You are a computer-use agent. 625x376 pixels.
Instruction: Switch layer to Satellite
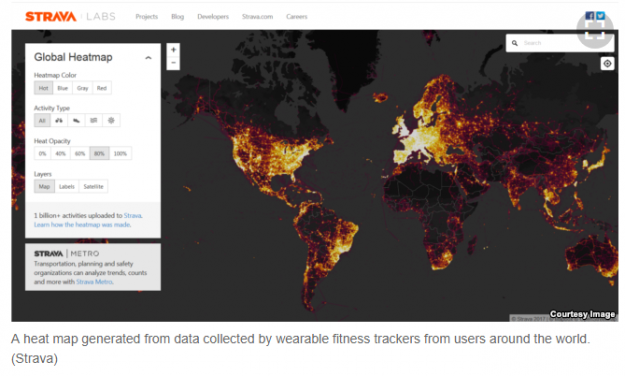click(93, 187)
